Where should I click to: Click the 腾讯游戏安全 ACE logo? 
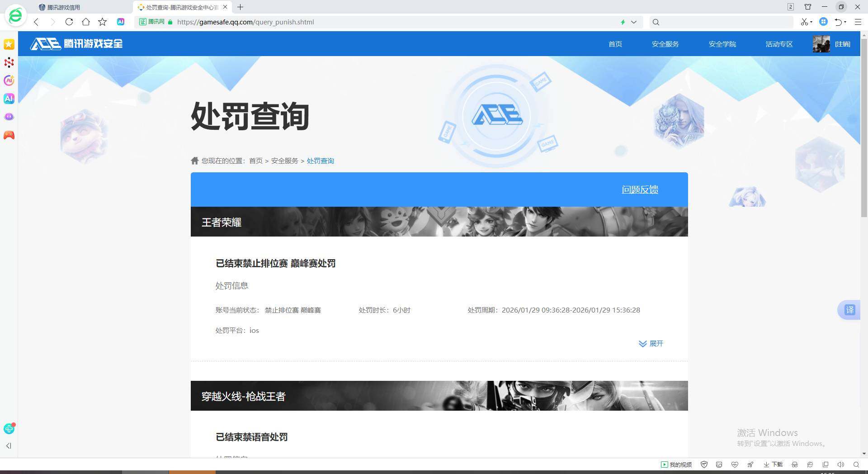coord(76,43)
